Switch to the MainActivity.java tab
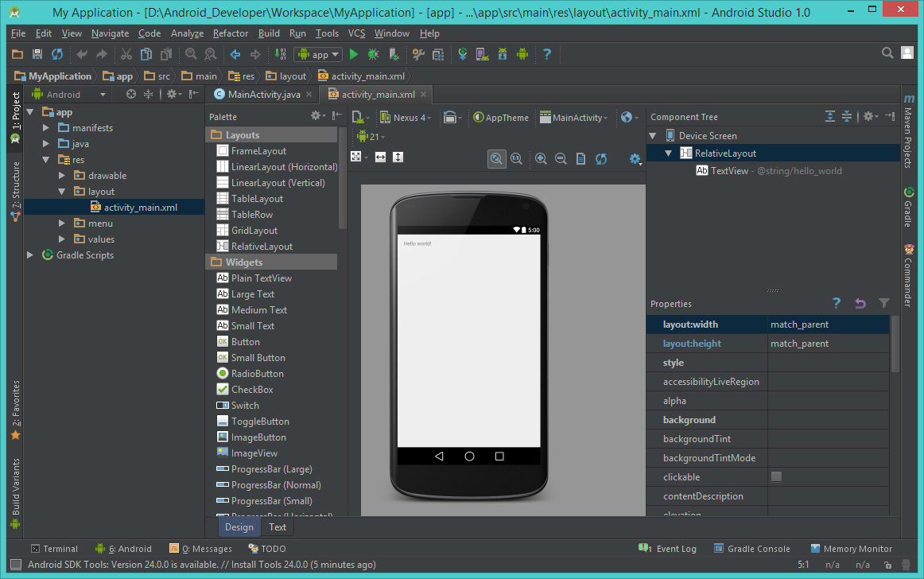Screen dimensions: 924x579 click(262, 93)
